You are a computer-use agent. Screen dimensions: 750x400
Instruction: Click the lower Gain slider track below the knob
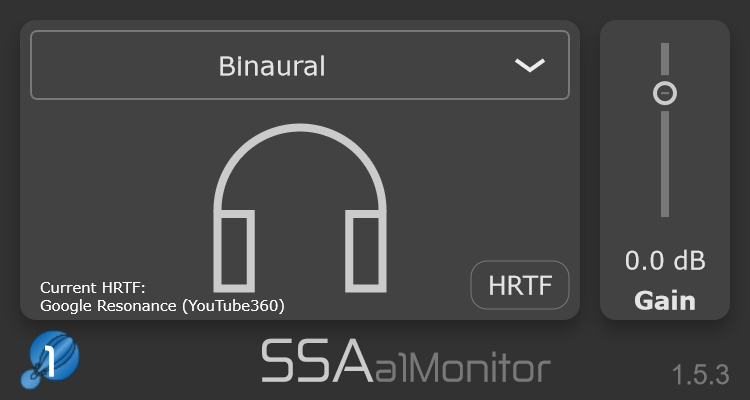[x=665, y=164]
